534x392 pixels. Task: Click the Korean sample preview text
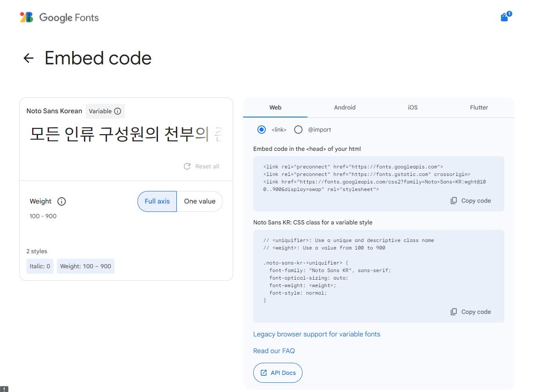[x=126, y=134]
